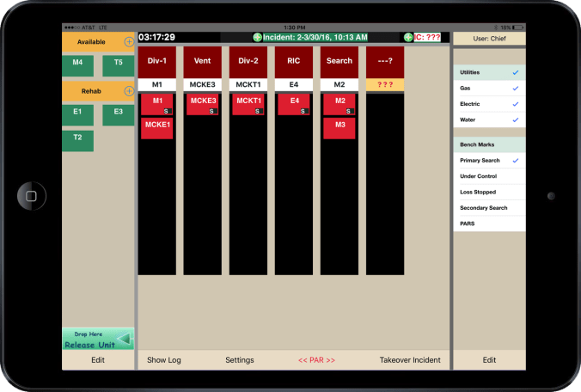Open the unassigned ---? division header
The image size is (581, 392).
[x=384, y=62]
